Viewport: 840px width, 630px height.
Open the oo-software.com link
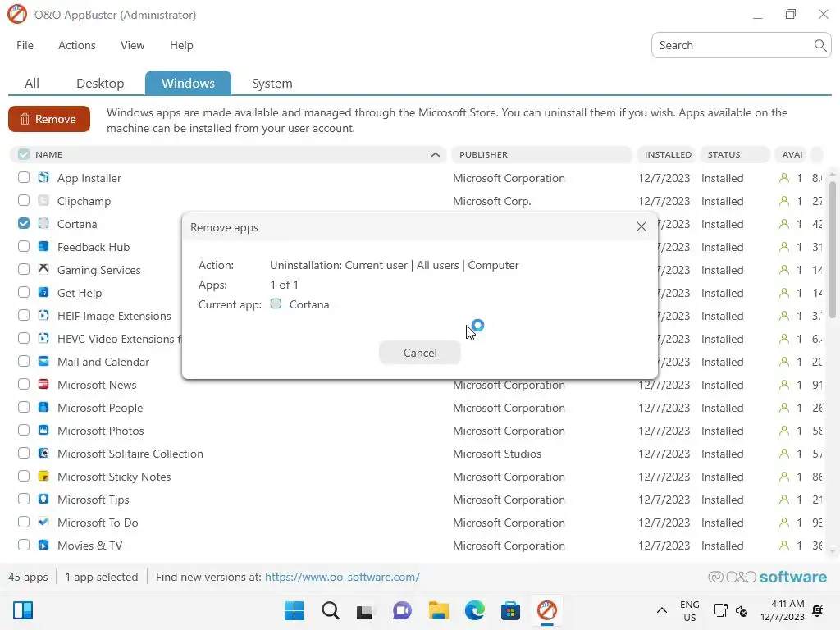tap(342, 577)
